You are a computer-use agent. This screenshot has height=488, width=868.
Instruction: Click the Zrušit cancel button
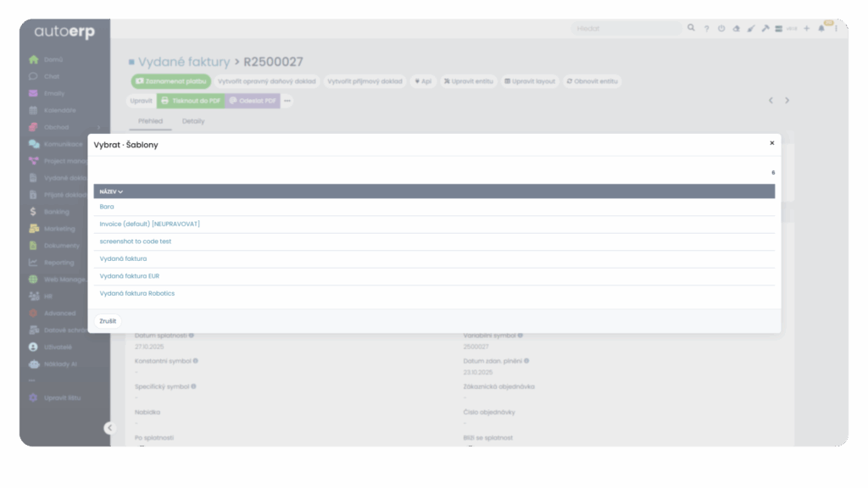pos(108,321)
